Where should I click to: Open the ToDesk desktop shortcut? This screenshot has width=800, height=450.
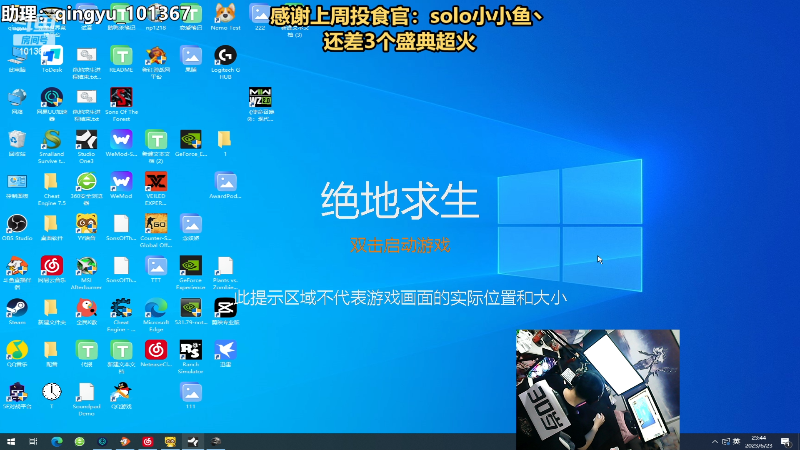coord(52,59)
